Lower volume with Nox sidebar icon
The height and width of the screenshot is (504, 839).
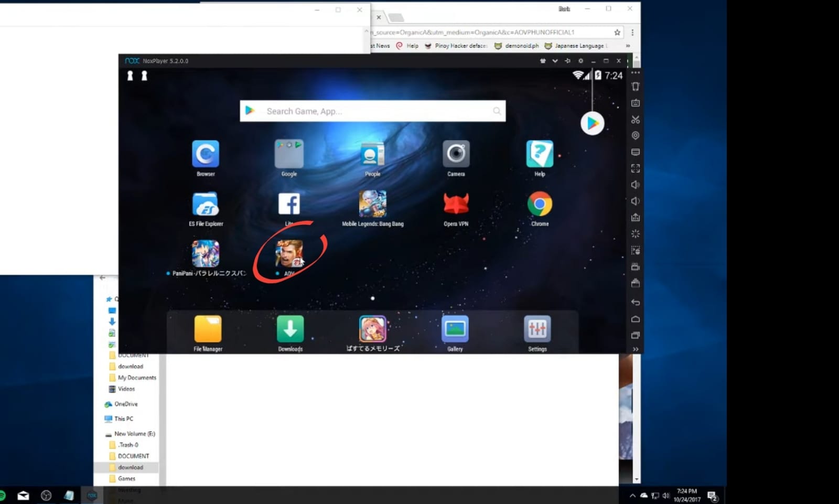point(636,201)
